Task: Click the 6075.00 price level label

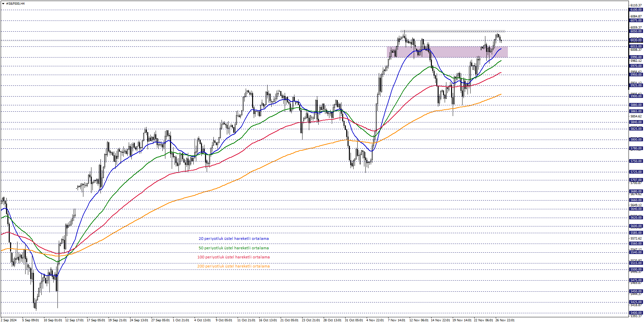Action: pos(636,21)
